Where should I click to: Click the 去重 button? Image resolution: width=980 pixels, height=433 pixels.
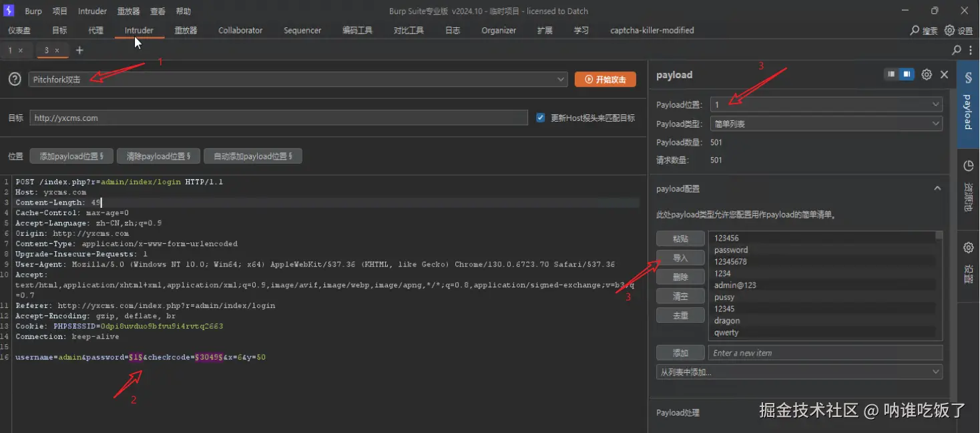[680, 315]
